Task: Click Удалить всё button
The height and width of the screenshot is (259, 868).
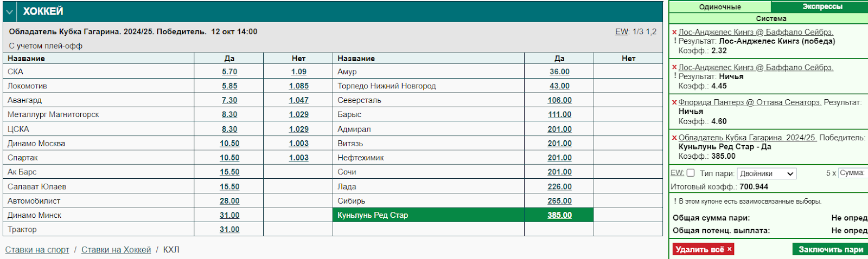Action: coord(703,249)
